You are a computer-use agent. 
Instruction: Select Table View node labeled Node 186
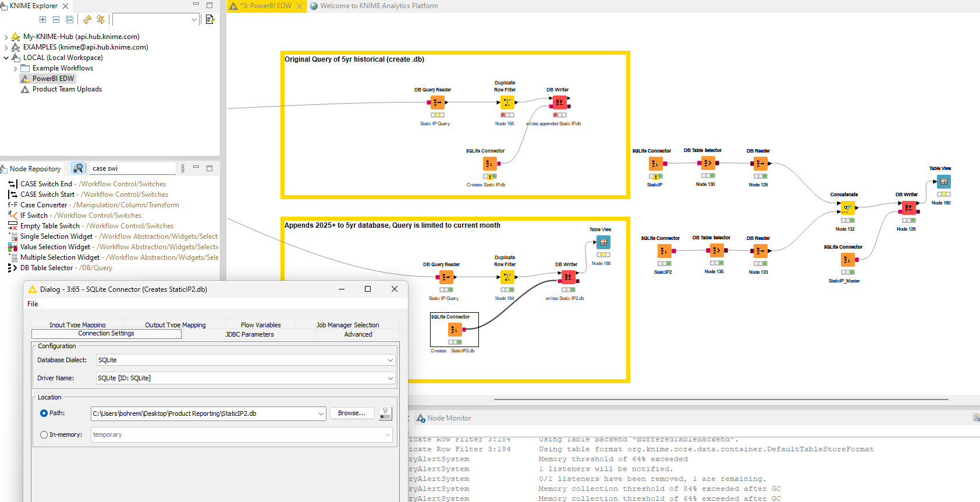(603, 242)
